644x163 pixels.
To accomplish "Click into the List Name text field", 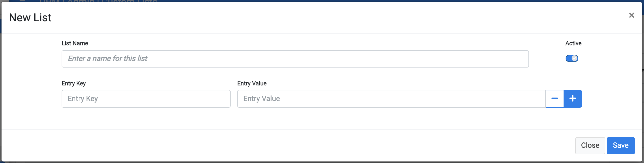I will 295,59.
